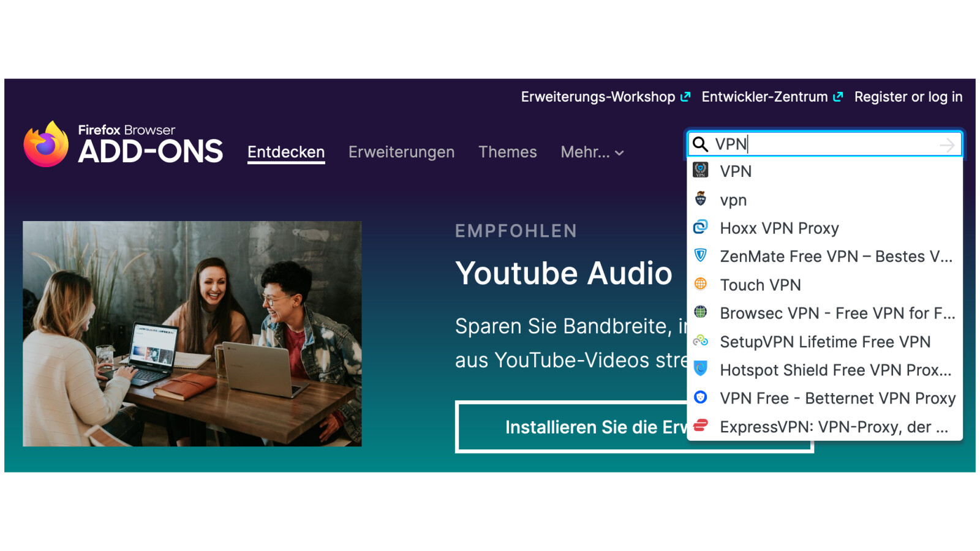980x551 pixels.
Task: Choose 'Hoxx VPN Proxy' suggestion
Action: (824, 228)
